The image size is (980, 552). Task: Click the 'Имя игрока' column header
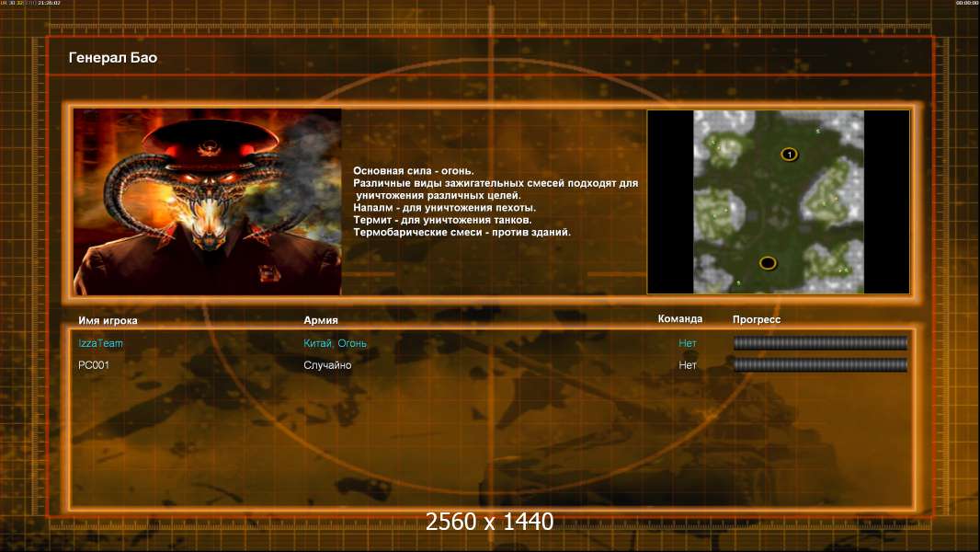[x=108, y=321]
